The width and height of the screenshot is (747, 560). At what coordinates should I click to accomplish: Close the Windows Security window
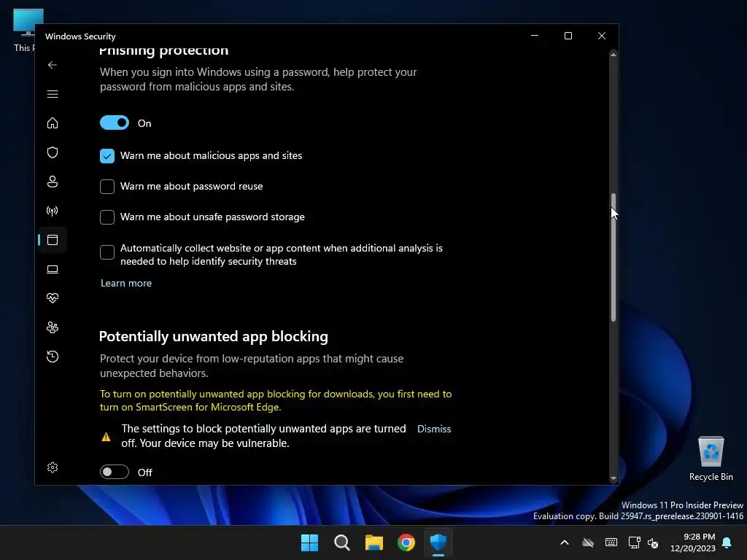tap(602, 36)
